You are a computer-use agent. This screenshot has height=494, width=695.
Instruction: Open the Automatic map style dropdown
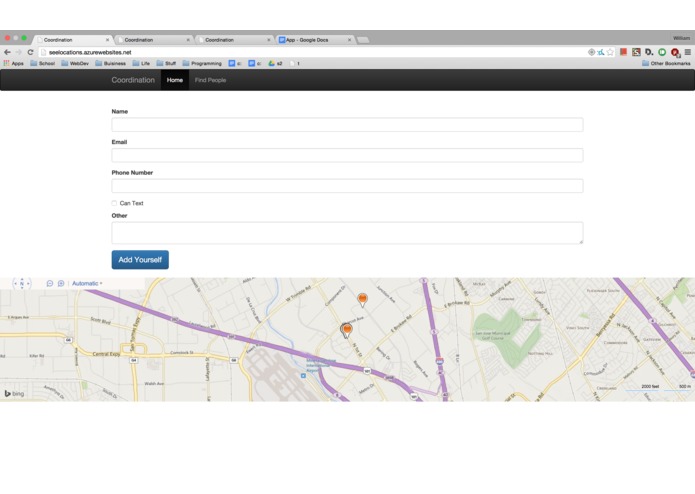click(x=87, y=284)
